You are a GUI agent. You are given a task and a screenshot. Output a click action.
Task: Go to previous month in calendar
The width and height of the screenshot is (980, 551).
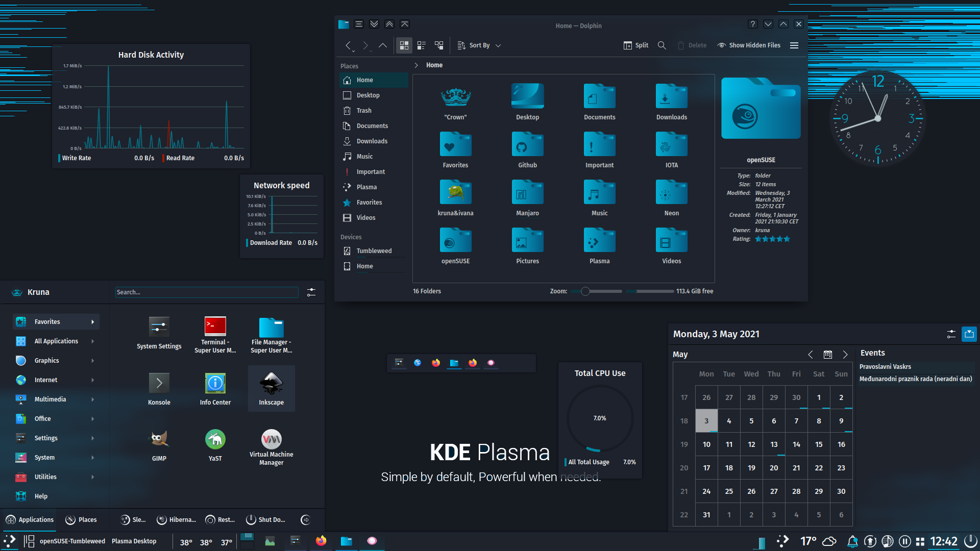(811, 355)
